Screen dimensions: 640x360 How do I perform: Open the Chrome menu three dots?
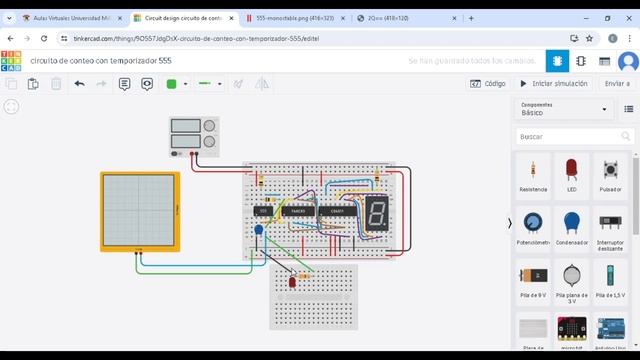coord(629,38)
